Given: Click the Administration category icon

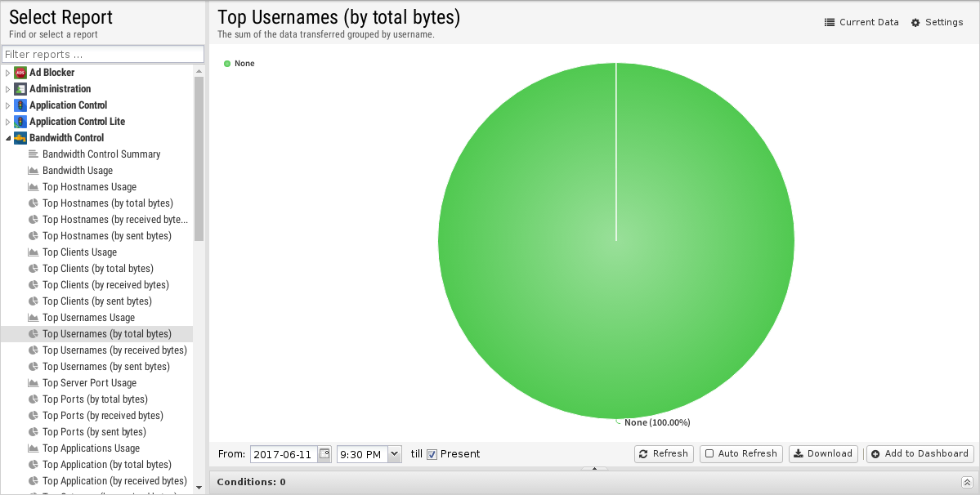Looking at the screenshot, I should click(x=20, y=89).
